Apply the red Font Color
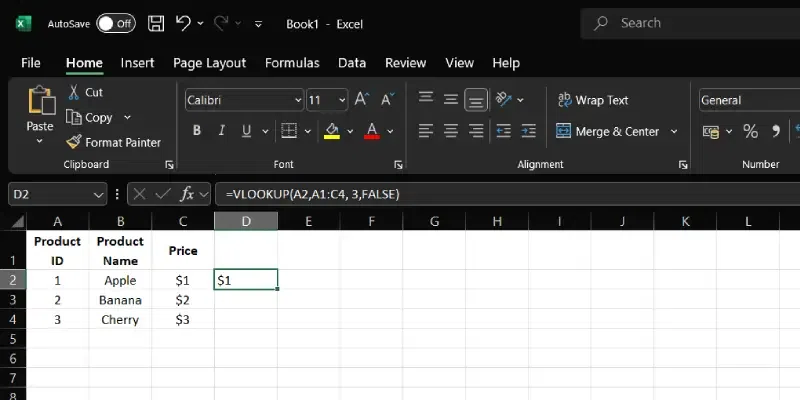Screen dimensions: 800x400 tap(372, 131)
